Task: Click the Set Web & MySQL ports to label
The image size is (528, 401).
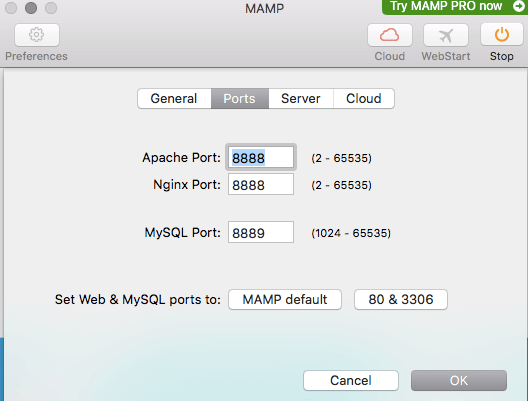Action: [x=138, y=299]
